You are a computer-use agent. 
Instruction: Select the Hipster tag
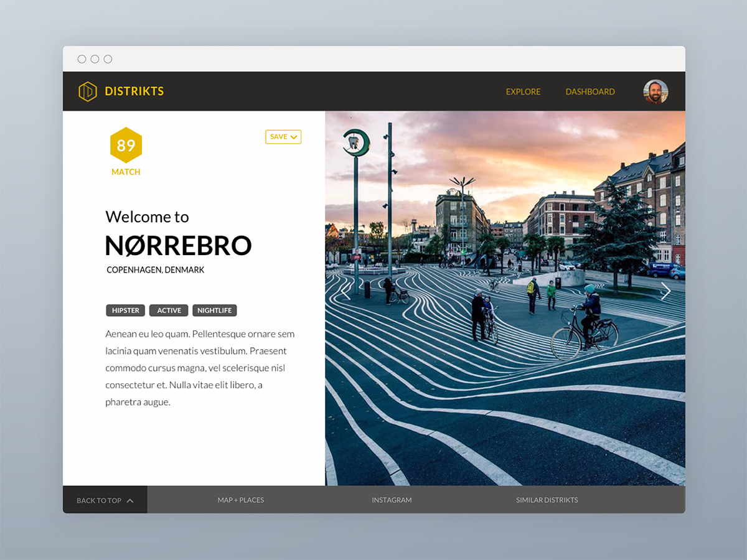[x=126, y=310]
